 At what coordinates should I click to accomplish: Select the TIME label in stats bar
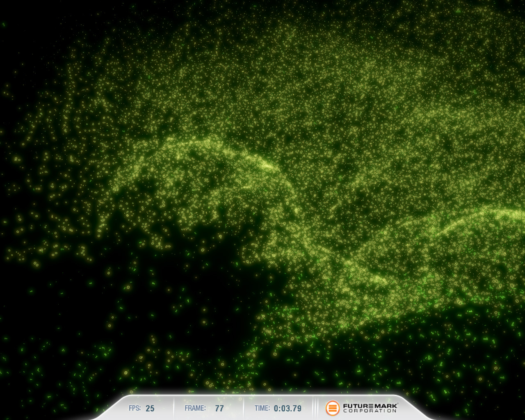click(x=262, y=409)
